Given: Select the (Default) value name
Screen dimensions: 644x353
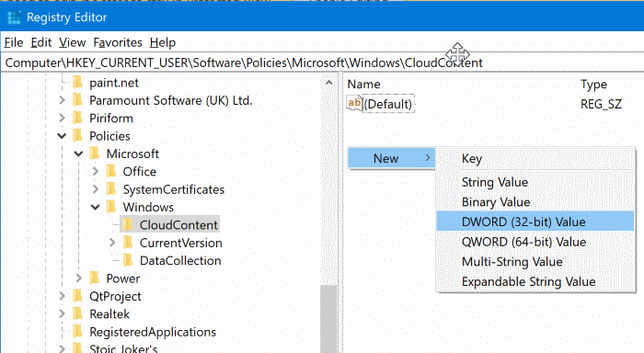Looking at the screenshot, I should pos(388,104).
